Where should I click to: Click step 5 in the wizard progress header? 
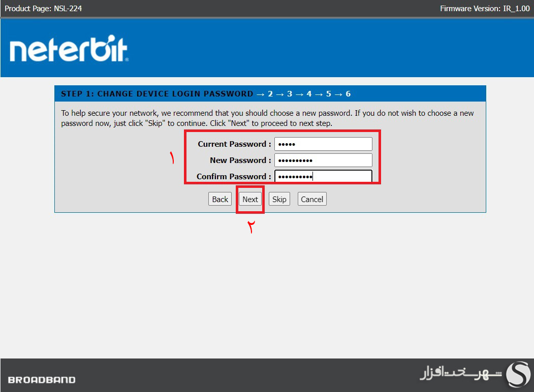[328, 93]
